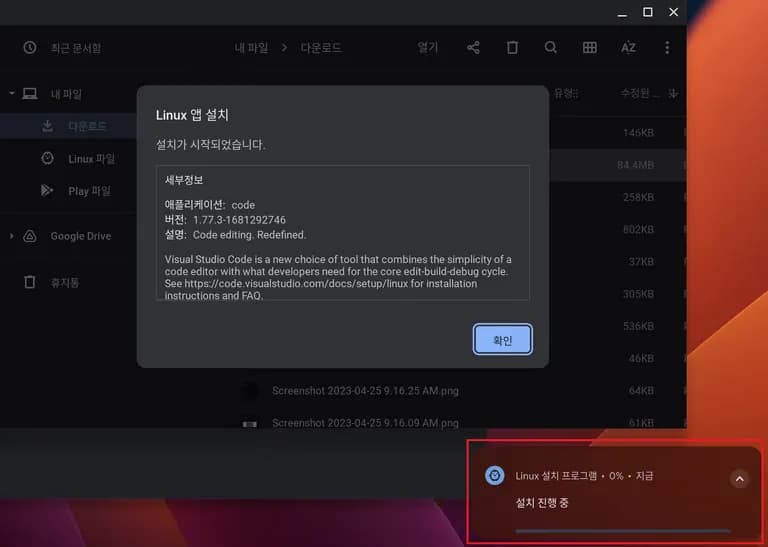Select Play 파일 in the sidebar

pos(89,191)
